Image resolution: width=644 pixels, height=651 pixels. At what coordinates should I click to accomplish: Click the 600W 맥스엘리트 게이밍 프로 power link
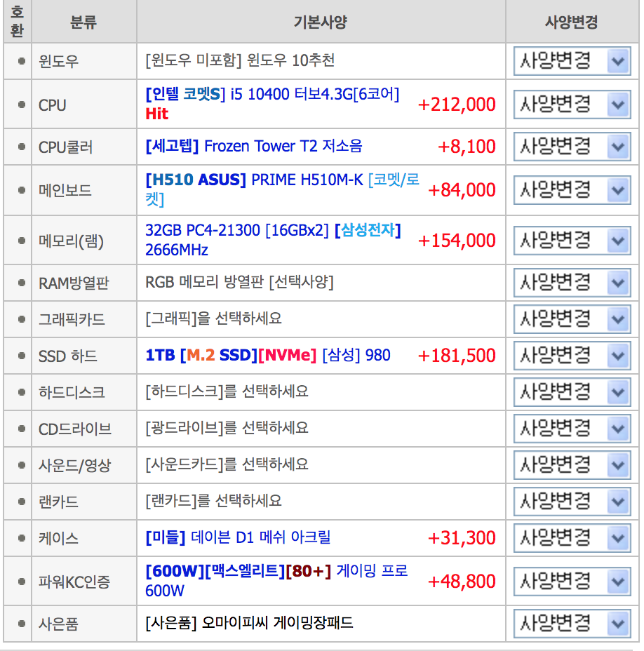(276, 580)
